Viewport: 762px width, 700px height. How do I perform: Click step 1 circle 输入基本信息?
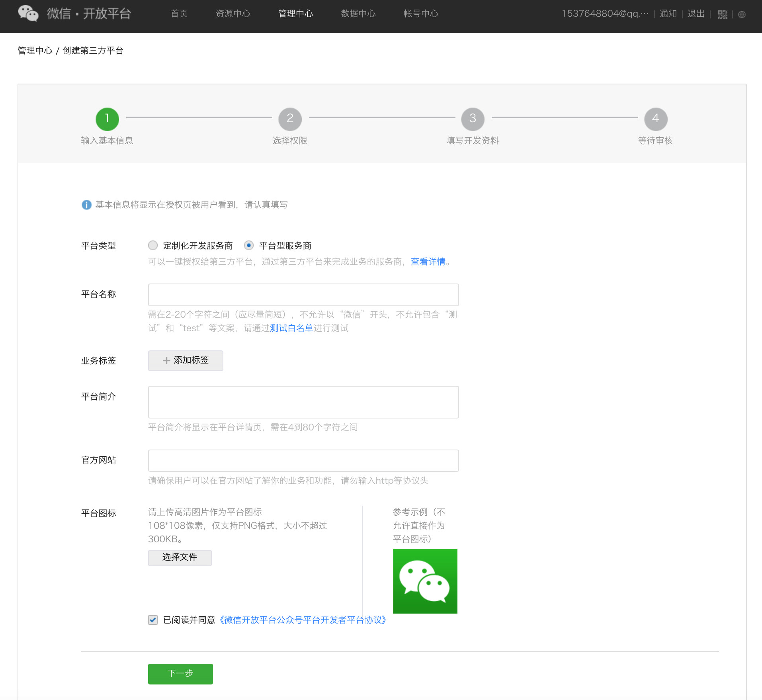(107, 119)
